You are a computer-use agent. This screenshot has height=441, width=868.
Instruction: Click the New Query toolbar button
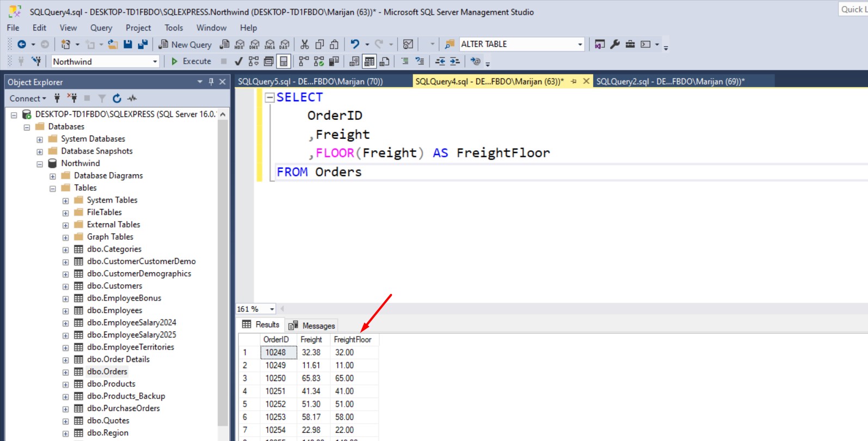point(185,45)
